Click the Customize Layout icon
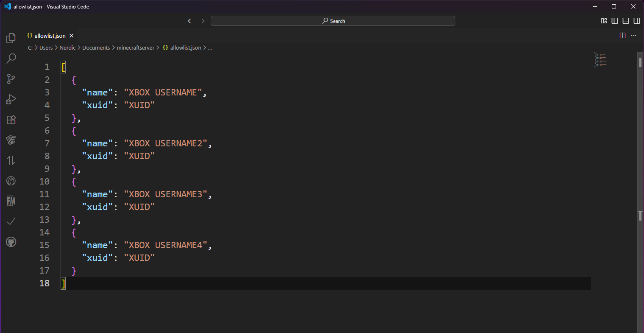This screenshot has width=644, height=333. pyautogui.click(x=604, y=21)
